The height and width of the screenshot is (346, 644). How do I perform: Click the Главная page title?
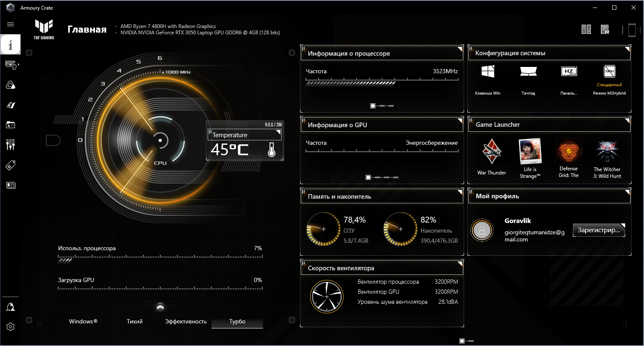[x=87, y=29]
